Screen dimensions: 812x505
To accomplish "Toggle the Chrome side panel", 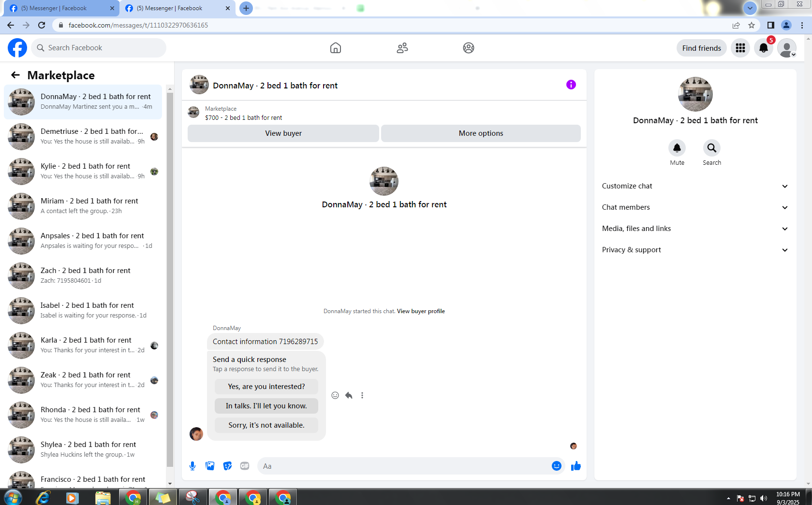I will point(771,25).
